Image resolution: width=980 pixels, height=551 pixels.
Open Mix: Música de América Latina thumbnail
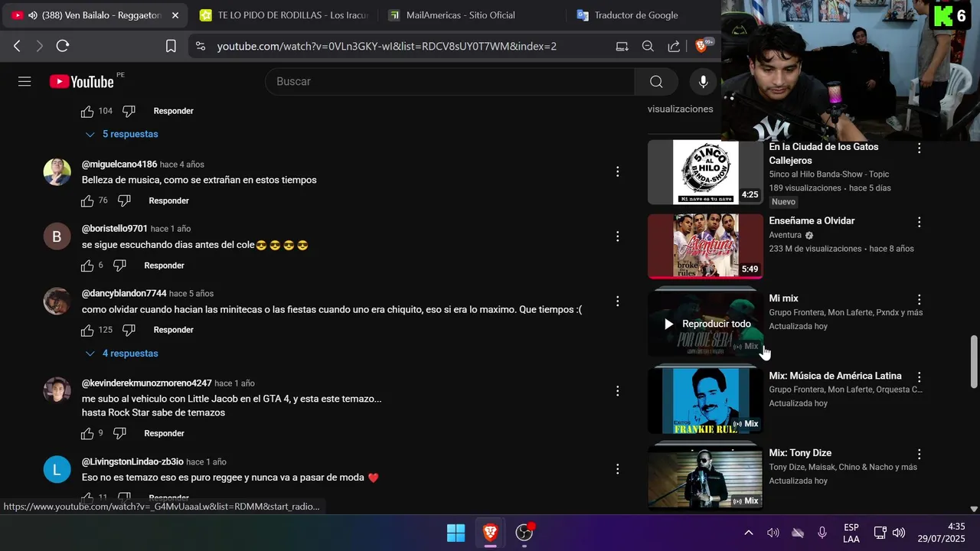point(705,401)
